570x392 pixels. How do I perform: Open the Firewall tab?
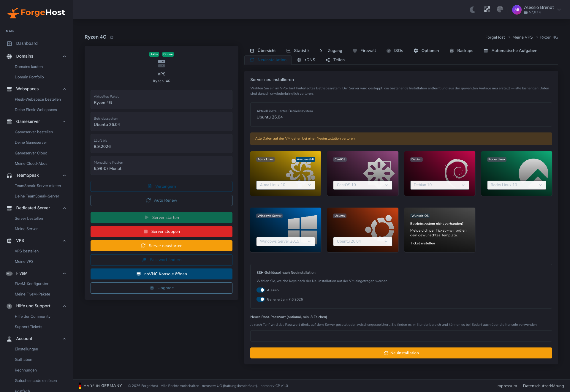364,51
